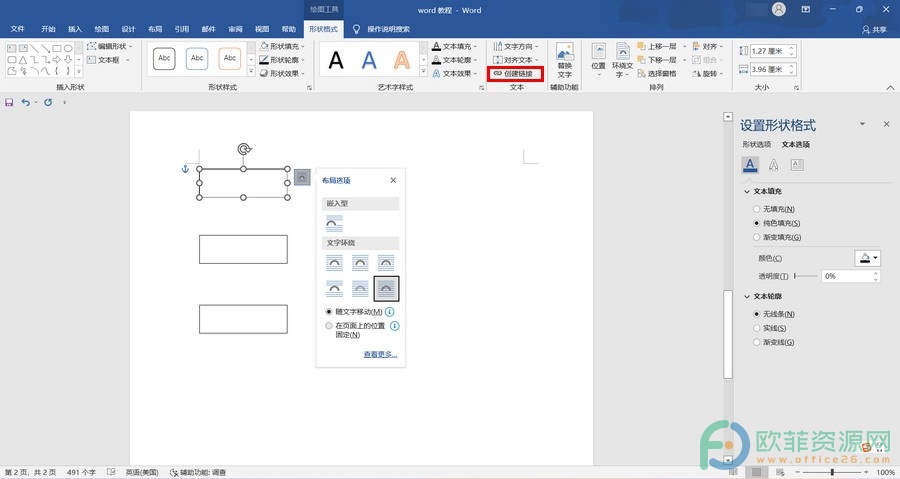Apply orange outline WordArt style A
Viewport: 900px width, 479px height.
402,60
